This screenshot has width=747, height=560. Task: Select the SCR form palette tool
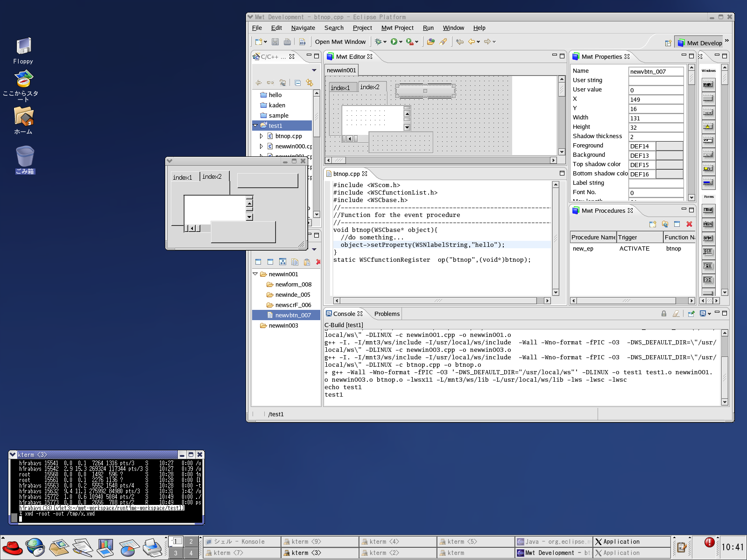(x=708, y=252)
